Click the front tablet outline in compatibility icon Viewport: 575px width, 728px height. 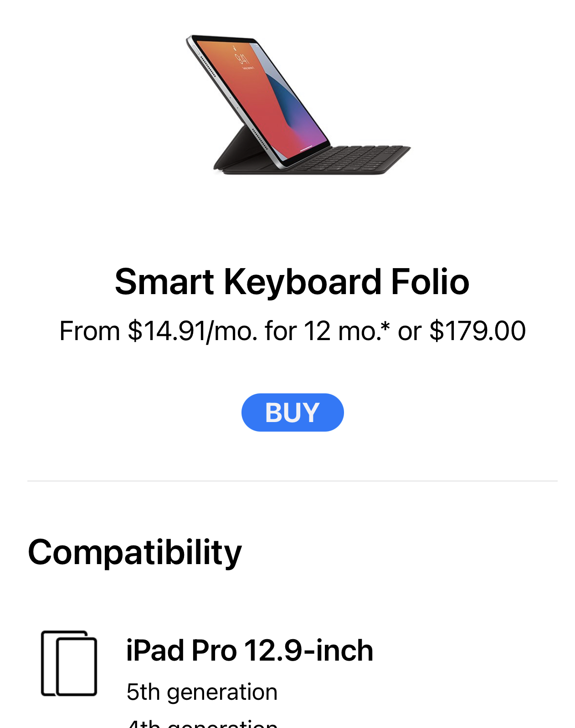coord(77,667)
